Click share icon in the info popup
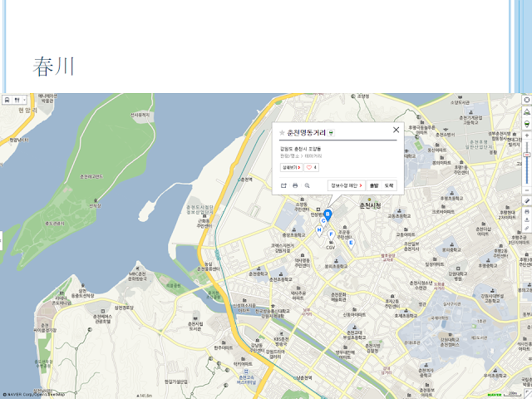This screenshot has width=532, height=399. [284, 185]
